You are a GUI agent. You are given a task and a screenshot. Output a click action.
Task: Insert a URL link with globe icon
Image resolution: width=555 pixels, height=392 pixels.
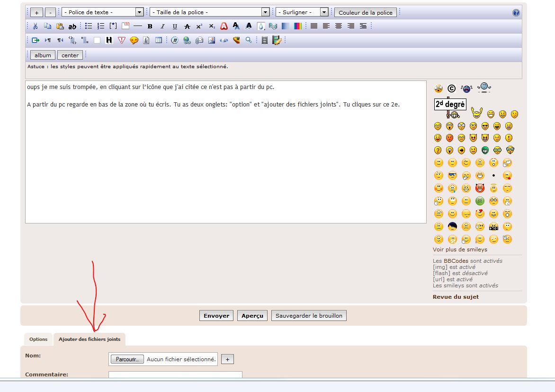point(187,40)
